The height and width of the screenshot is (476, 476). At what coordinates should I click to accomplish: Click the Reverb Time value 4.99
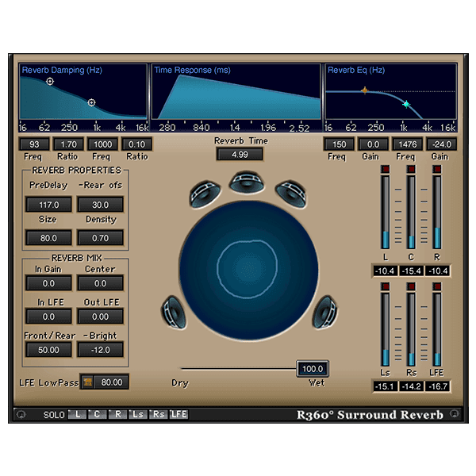[x=240, y=155]
